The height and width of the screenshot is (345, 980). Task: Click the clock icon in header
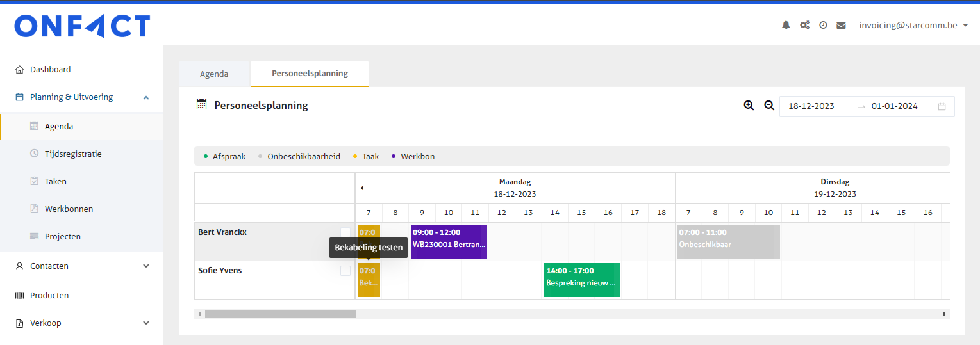click(823, 26)
